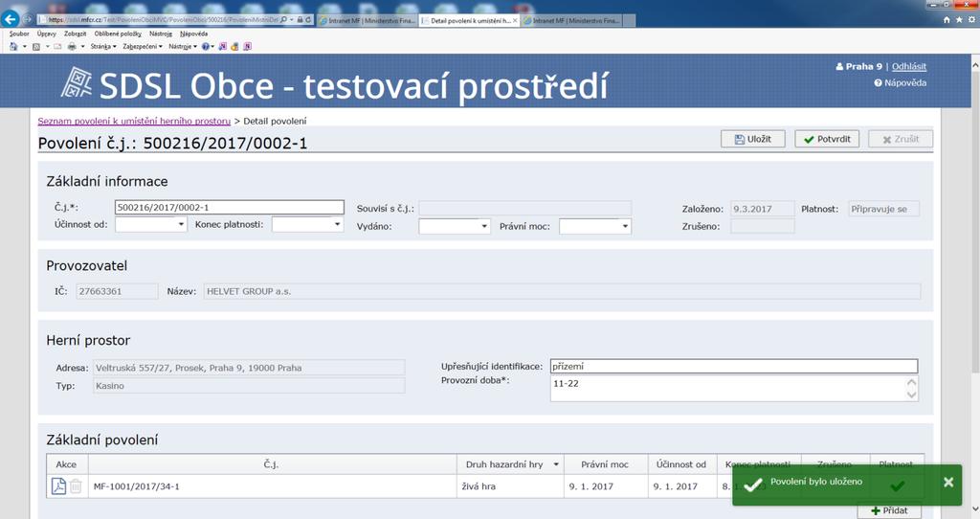Click the Provozní doba scroll down arrow
Viewport: 980px width, 519px height.
coord(912,395)
